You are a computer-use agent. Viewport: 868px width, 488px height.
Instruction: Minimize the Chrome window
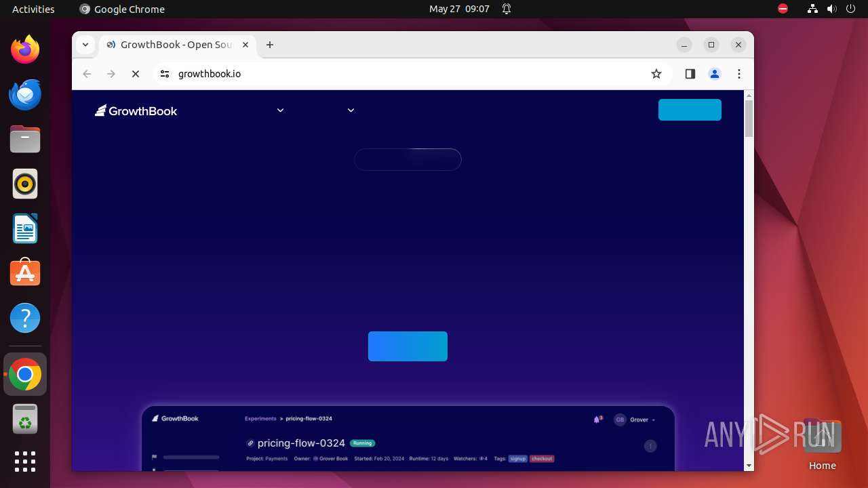[x=685, y=45]
